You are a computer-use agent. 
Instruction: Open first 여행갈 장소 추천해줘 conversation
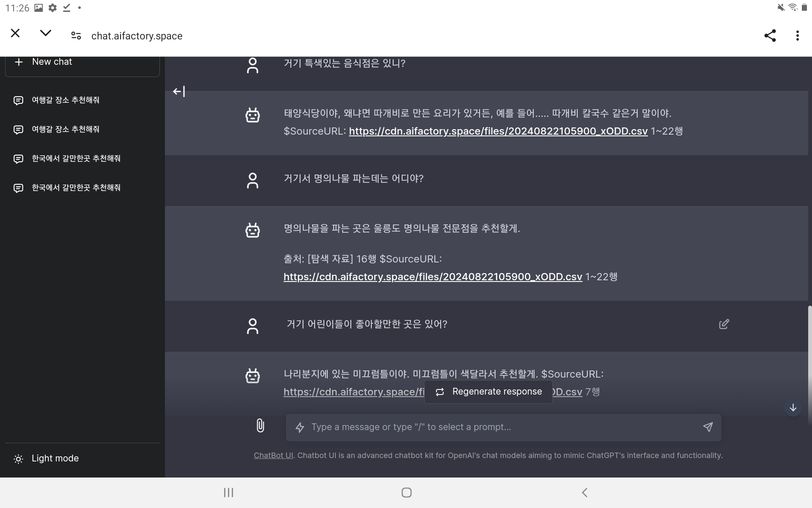[x=66, y=100]
